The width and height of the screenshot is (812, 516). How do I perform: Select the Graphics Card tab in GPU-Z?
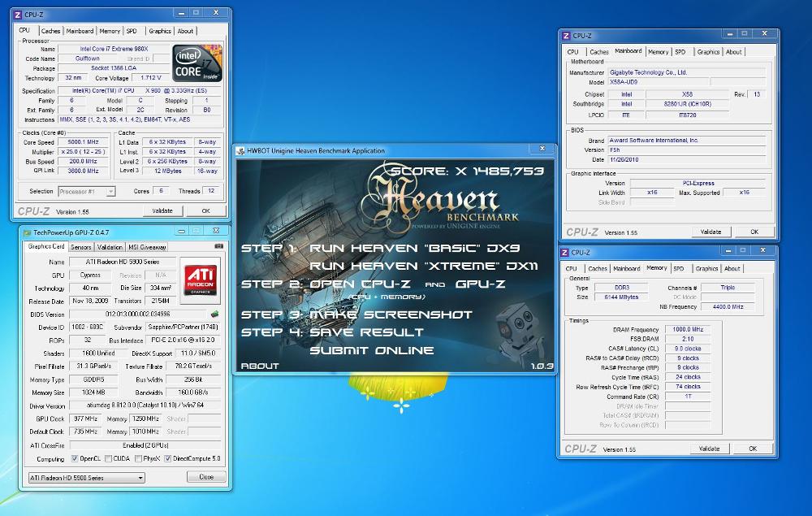point(46,246)
